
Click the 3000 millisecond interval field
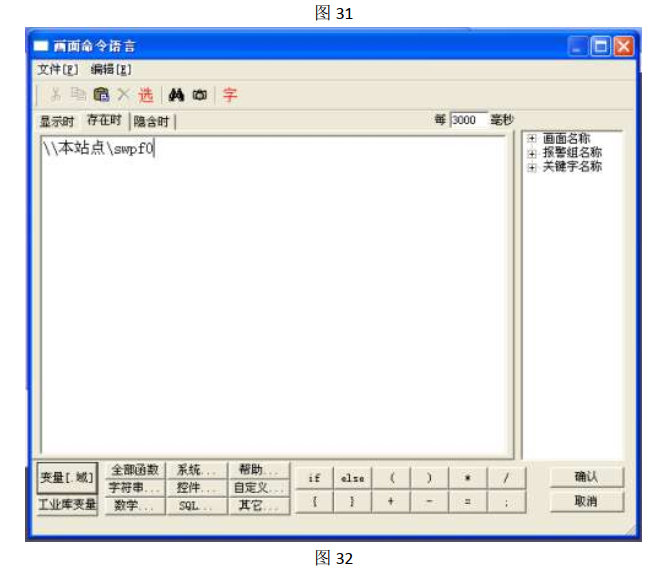coord(465,120)
